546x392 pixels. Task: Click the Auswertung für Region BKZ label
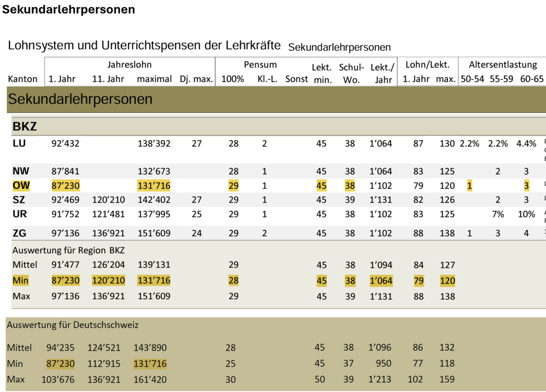(68, 250)
